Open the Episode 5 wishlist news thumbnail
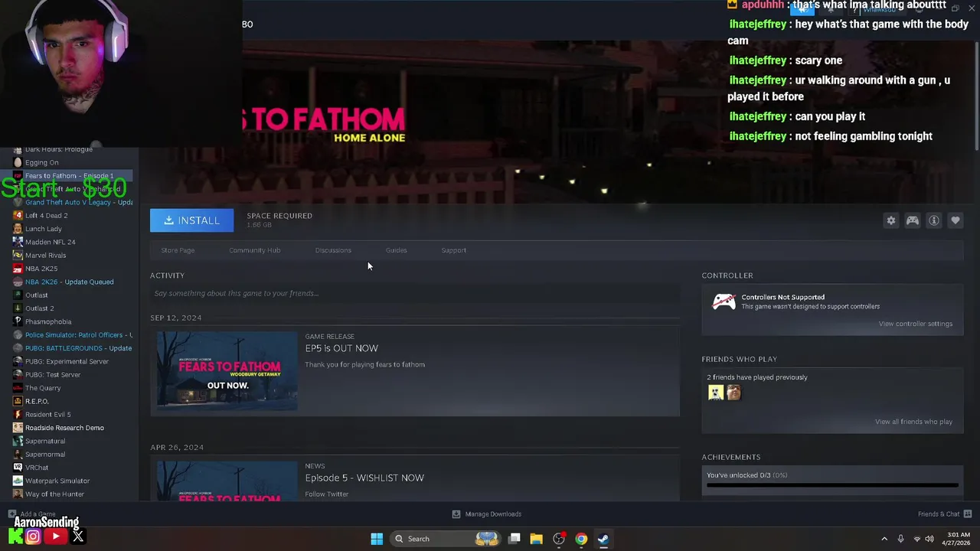 pos(227,481)
